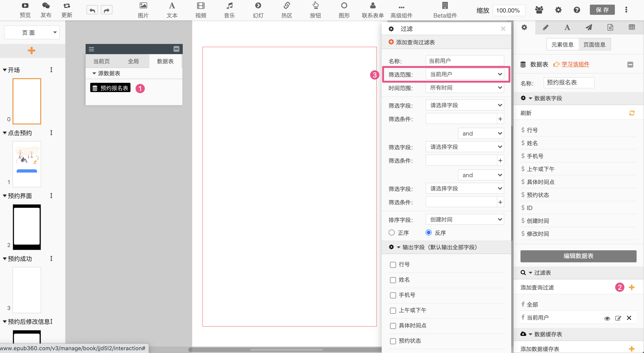Select page 1 thumbnail under 点击预约

pyautogui.click(x=27, y=164)
